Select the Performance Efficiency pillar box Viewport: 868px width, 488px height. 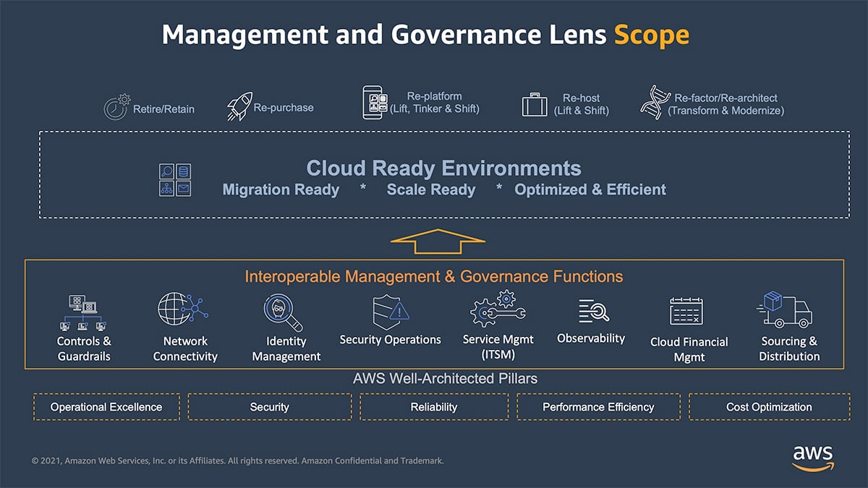coord(598,407)
